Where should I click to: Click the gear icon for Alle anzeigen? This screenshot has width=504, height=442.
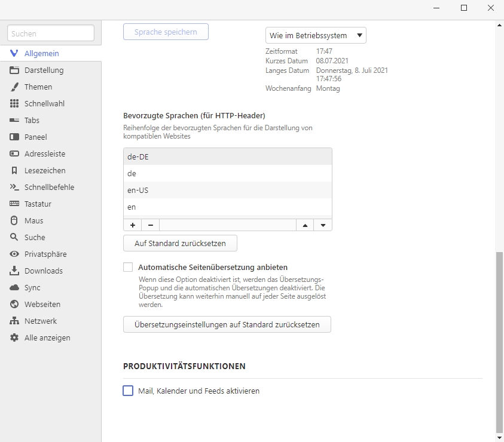[14, 337]
